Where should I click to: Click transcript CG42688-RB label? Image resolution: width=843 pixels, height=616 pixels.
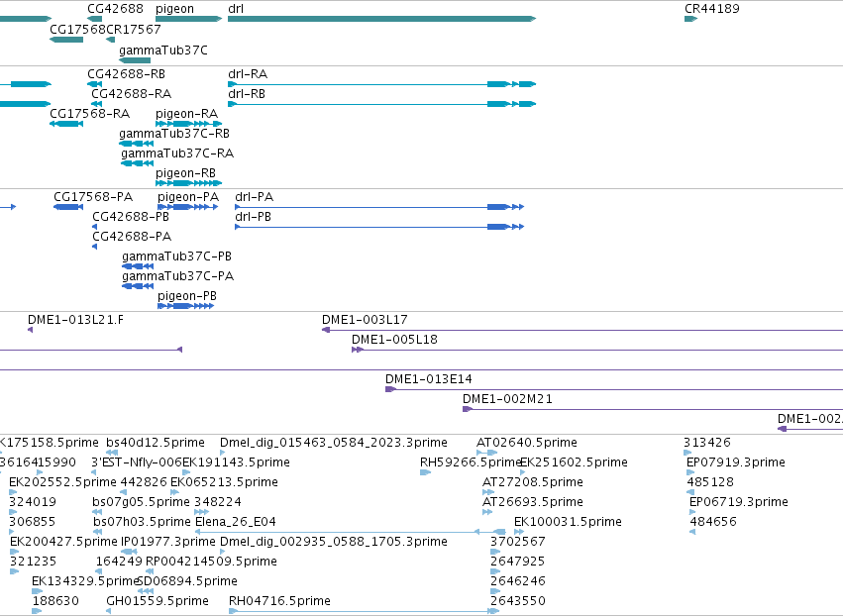[x=126, y=74]
